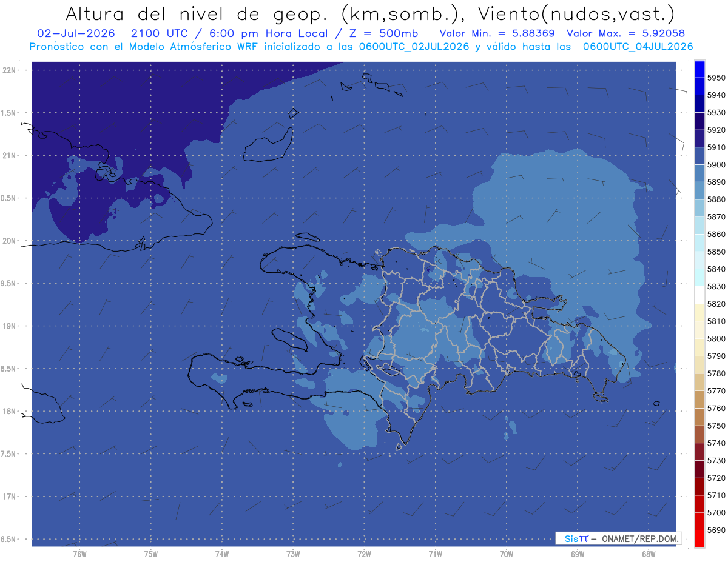The width and height of the screenshot is (728, 562).
Task: Click the '74W' longitude label
Action: pyautogui.click(x=221, y=554)
